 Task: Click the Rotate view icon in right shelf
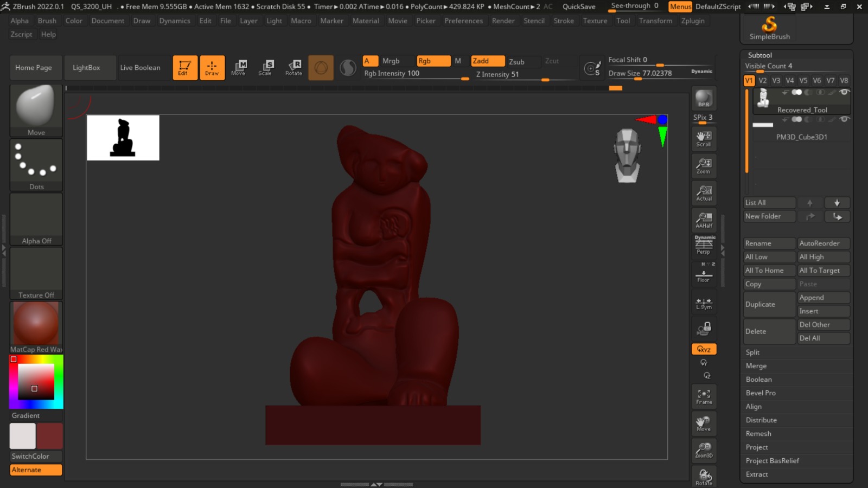[x=704, y=477]
